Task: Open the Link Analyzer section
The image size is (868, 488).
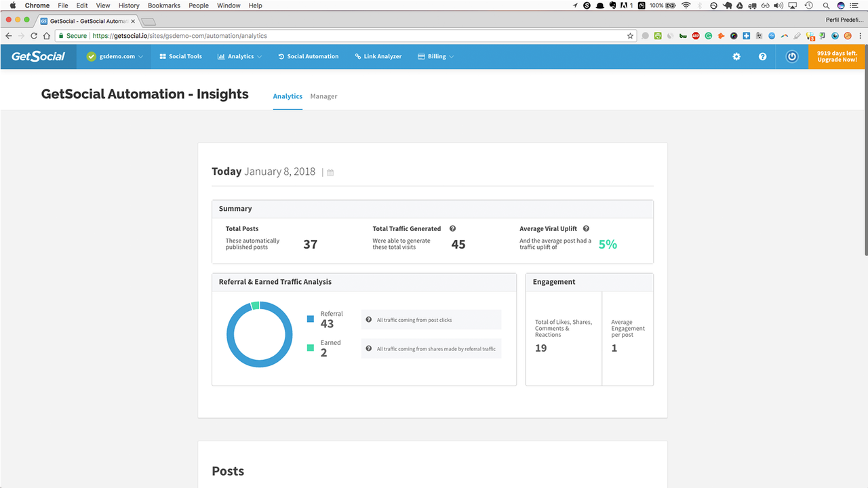Action: [378, 56]
